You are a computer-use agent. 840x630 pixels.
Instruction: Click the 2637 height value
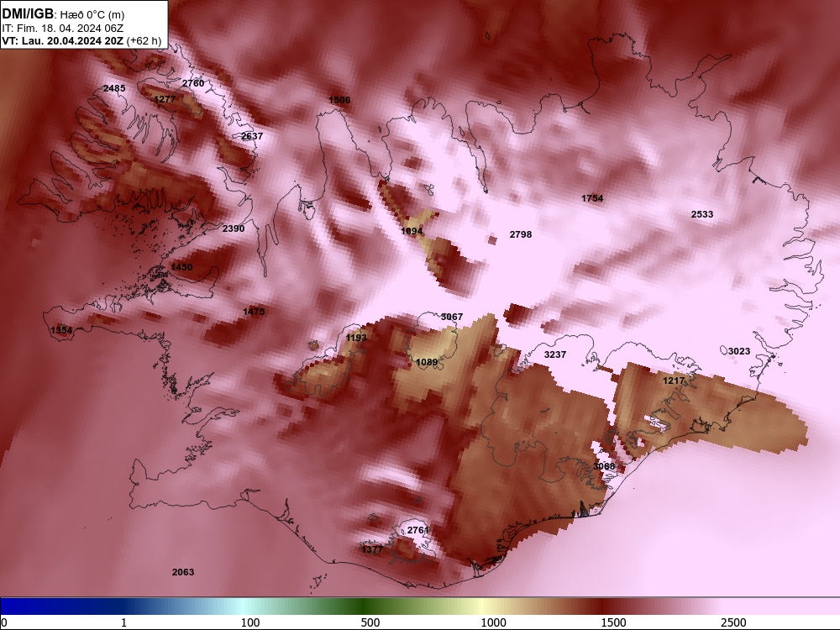252,136
